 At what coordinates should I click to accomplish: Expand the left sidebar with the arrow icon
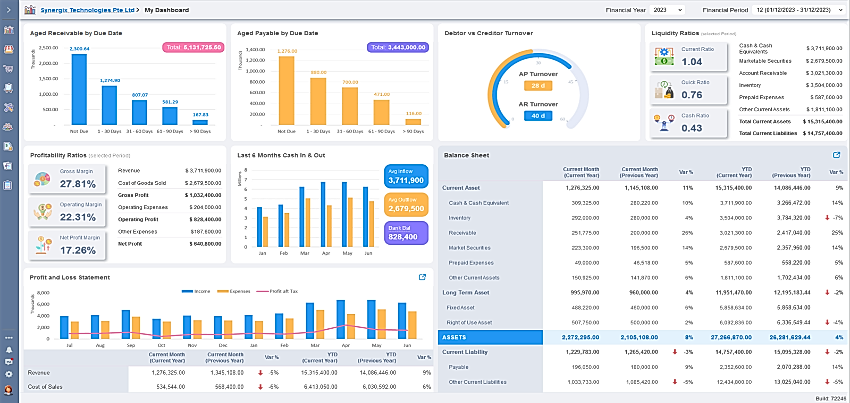[x=8, y=9]
